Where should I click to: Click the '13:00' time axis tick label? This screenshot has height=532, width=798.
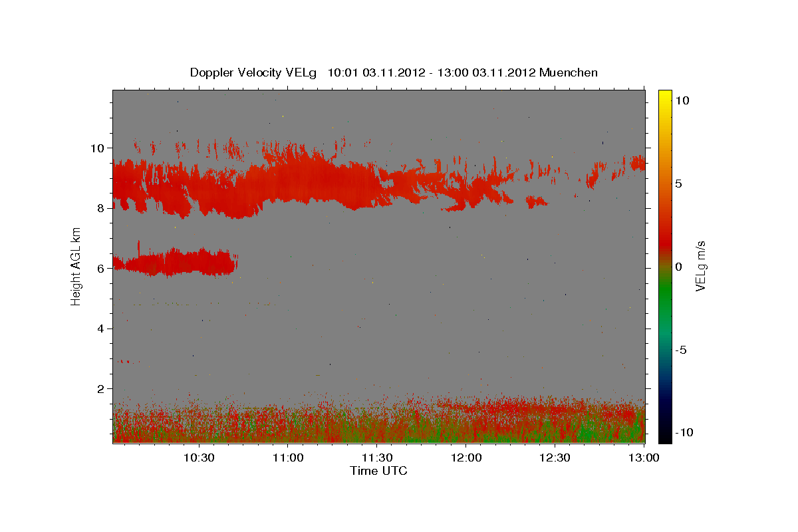click(644, 458)
